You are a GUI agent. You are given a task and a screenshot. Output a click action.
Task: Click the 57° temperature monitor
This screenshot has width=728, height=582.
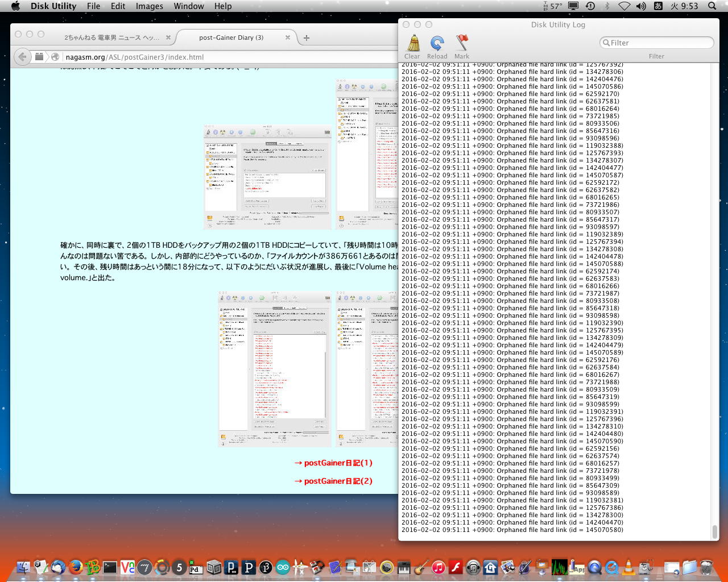pos(552,6)
